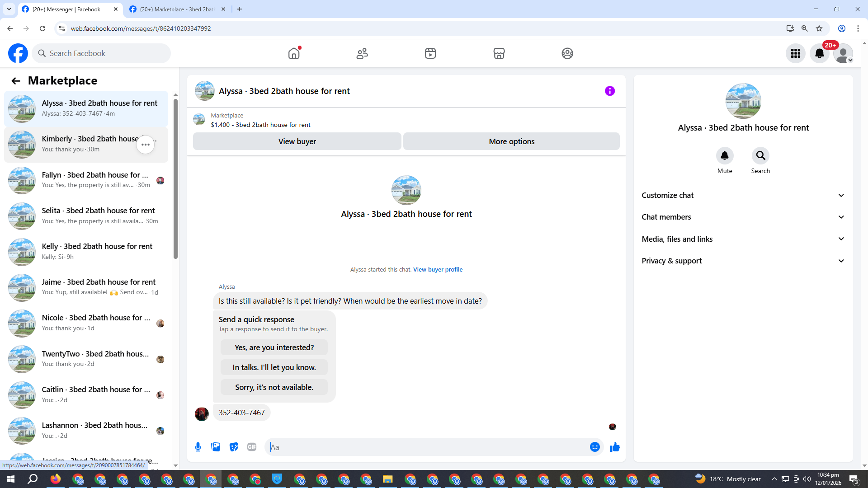Image resolution: width=868 pixels, height=488 pixels.
Task: Expand Customize chat section
Action: (x=743, y=195)
